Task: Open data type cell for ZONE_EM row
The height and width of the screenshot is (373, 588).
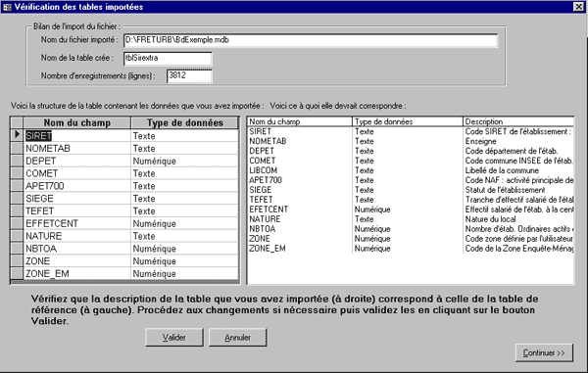Action: pos(184,274)
